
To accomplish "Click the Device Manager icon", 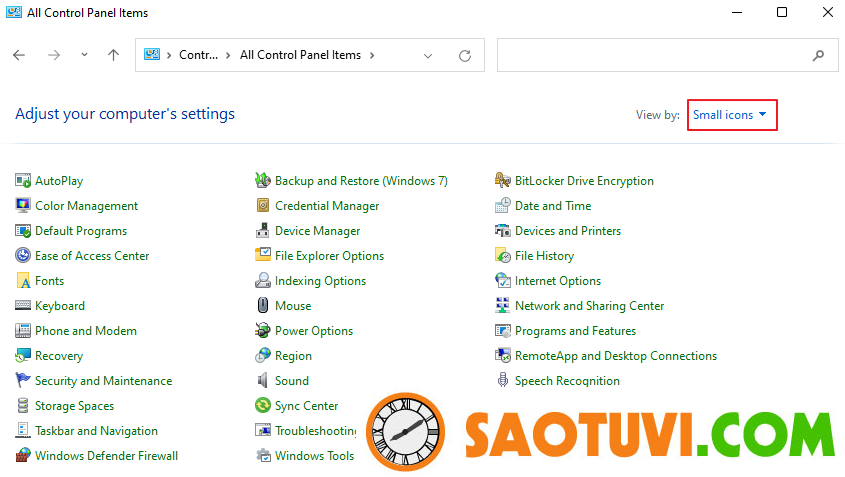I will pyautogui.click(x=262, y=231).
